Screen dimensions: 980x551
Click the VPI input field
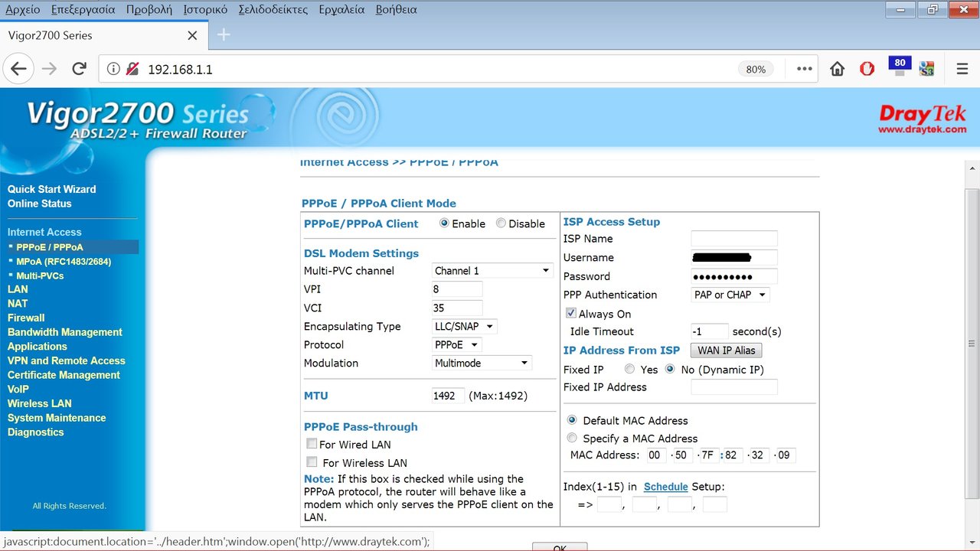pyautogui.click(x=457, y=289)
